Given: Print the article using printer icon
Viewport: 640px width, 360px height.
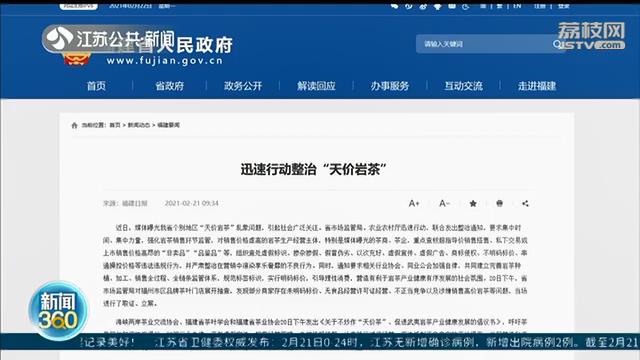Looking at the screenshot, I should click(500, 203).
